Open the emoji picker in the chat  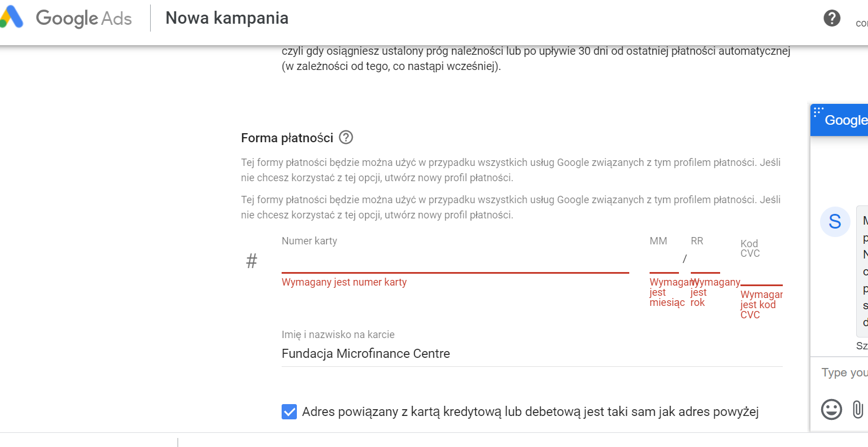(x=831, y=409)
